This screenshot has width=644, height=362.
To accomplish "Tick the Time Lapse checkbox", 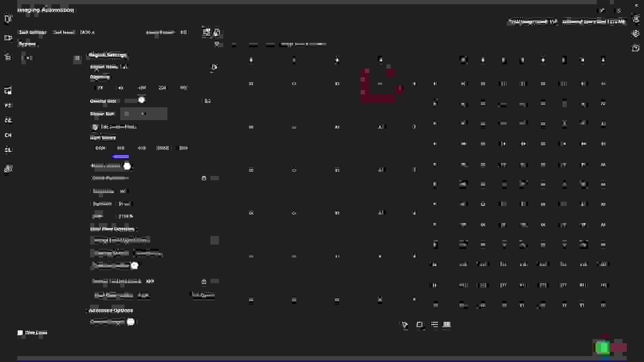I will (x=20, y=333).
